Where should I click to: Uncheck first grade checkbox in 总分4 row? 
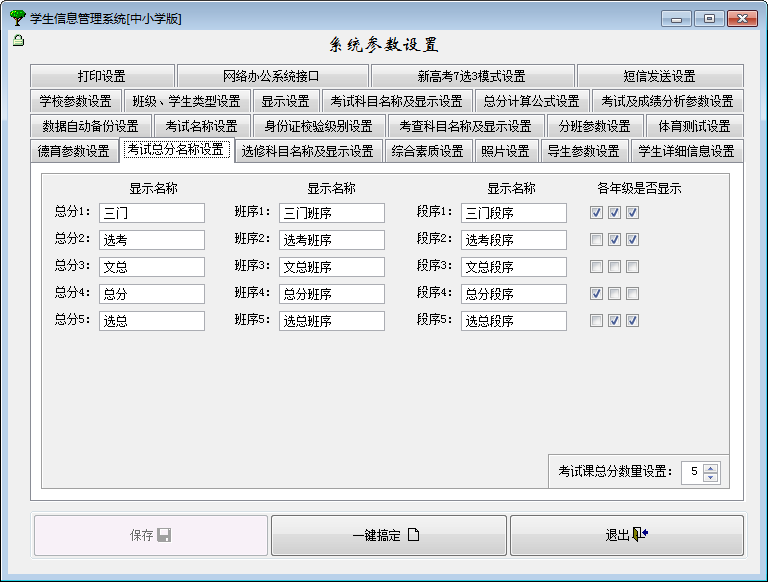597,294
